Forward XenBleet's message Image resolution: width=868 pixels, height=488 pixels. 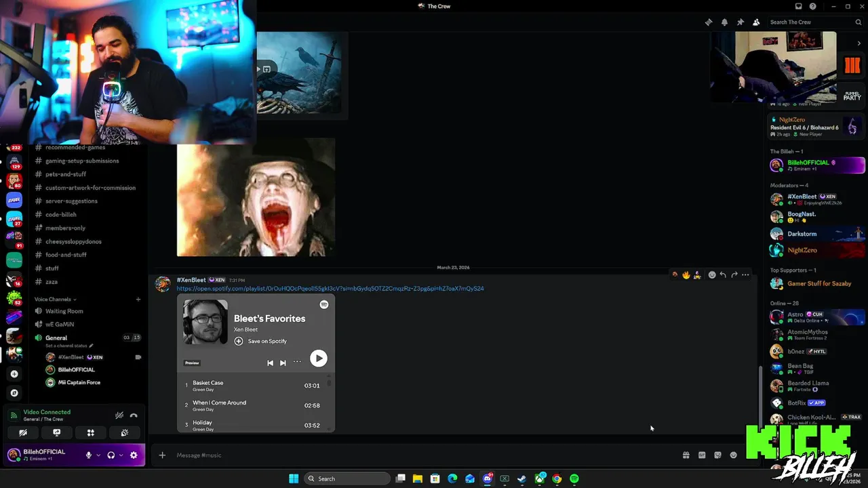click(734, 274)
